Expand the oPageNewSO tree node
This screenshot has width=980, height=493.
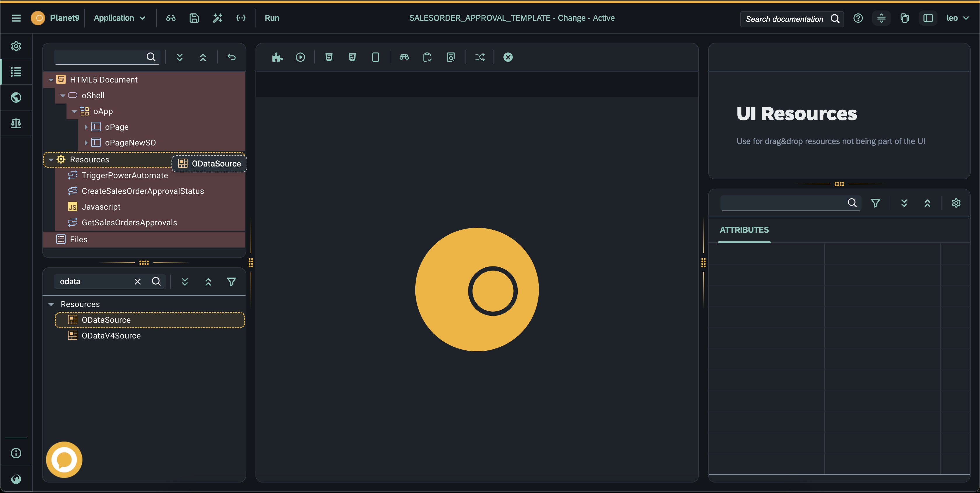pos(86,143)
